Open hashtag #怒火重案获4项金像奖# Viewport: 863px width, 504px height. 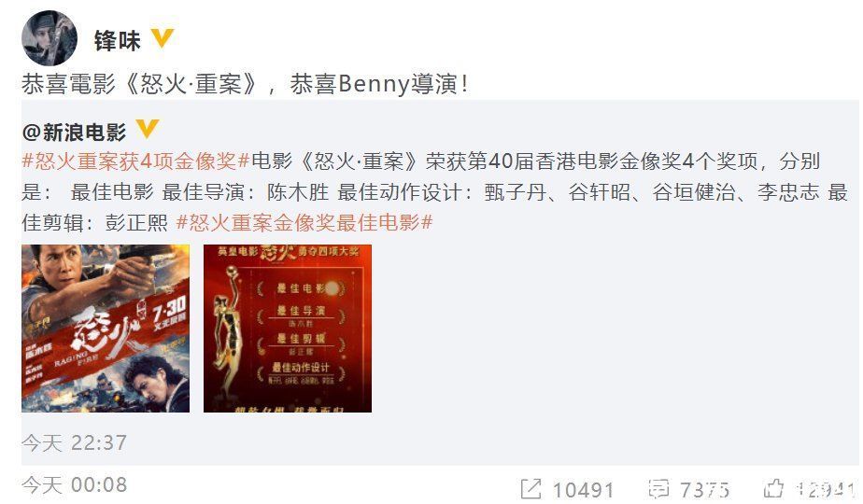pos(136,161)
